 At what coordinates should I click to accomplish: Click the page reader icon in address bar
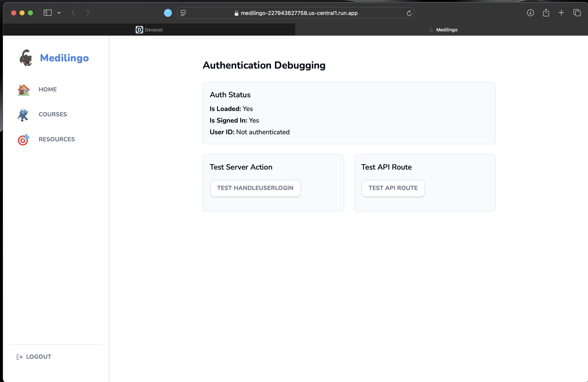[183, 13]
